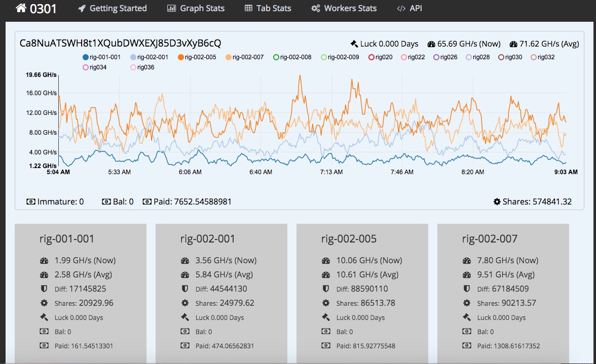
Task: Enable rig034 series in chart legend
Action: pos(85,67)
